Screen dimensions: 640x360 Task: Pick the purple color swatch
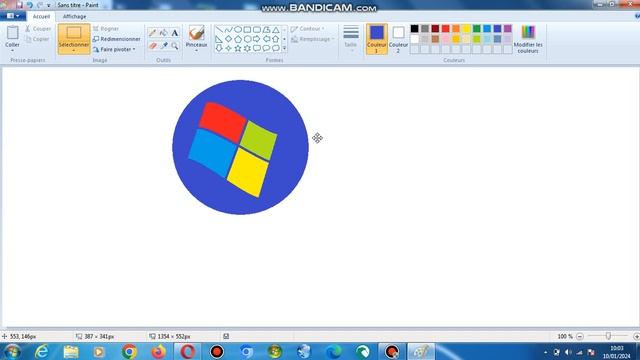507,29
